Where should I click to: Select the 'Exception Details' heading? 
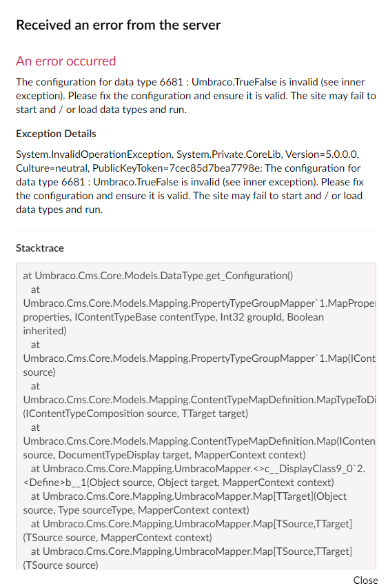click(56, 134)
